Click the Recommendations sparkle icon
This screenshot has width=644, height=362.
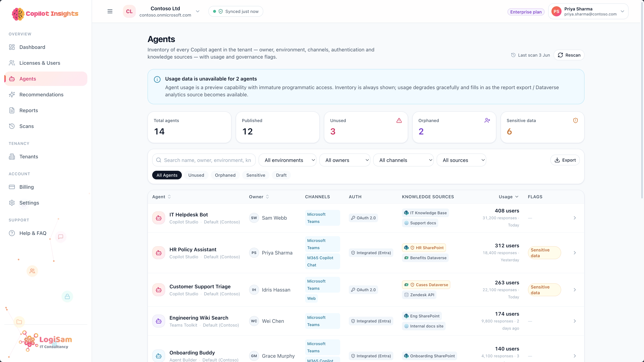pyautogui.click(x=12, y=95)
